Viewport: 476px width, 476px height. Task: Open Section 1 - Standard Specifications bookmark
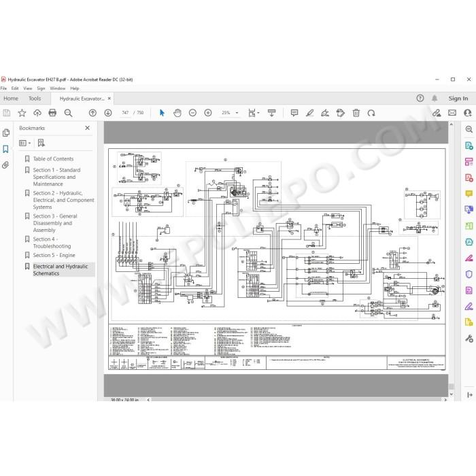56,177
